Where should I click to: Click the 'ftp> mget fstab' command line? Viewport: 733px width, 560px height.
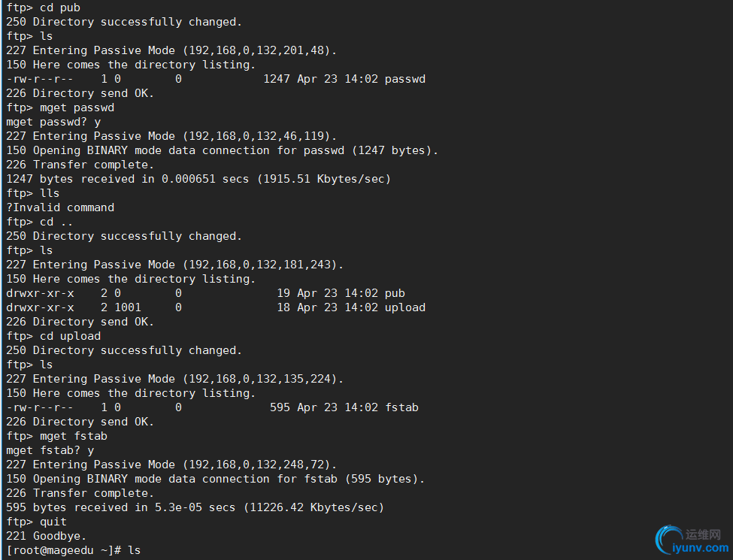(56, 436)
